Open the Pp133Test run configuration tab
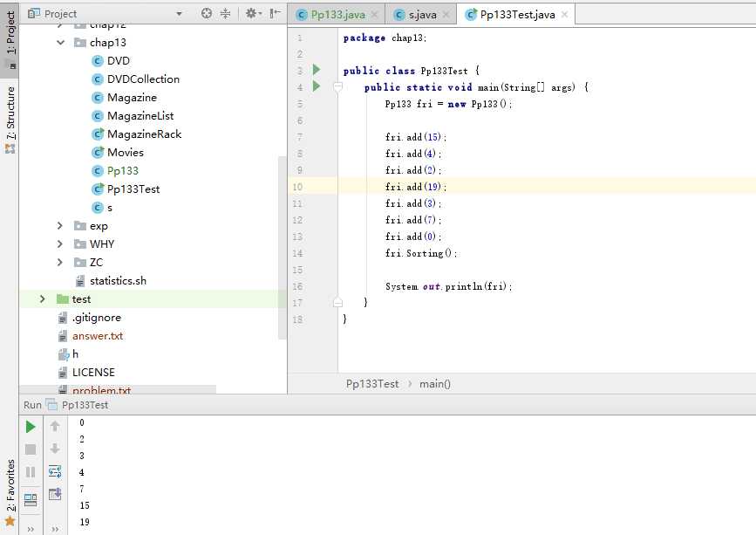The height and width of the screenshot is (535, 756). 78,405
